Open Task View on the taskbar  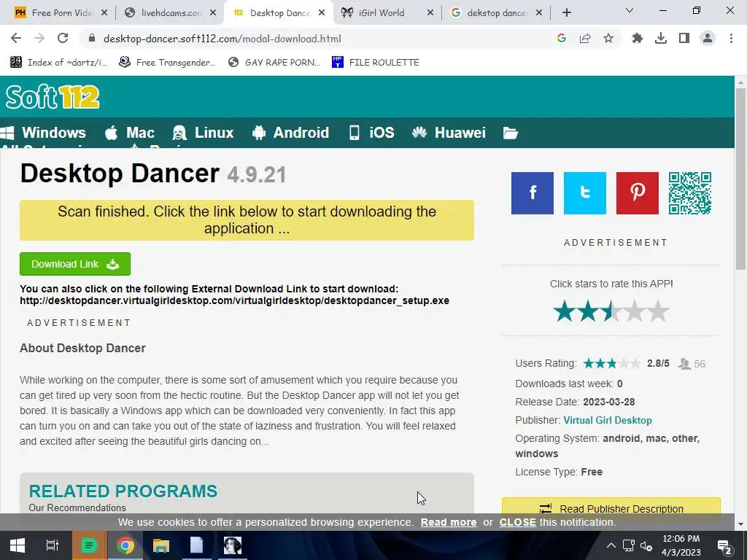tap(52, 545)
